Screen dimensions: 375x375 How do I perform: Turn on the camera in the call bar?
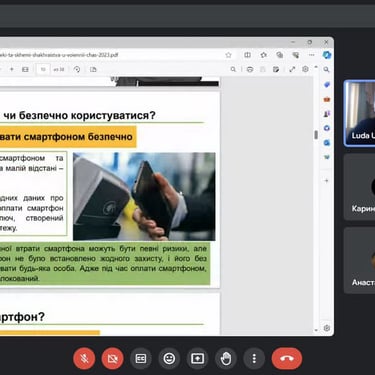tap(112, 359)
